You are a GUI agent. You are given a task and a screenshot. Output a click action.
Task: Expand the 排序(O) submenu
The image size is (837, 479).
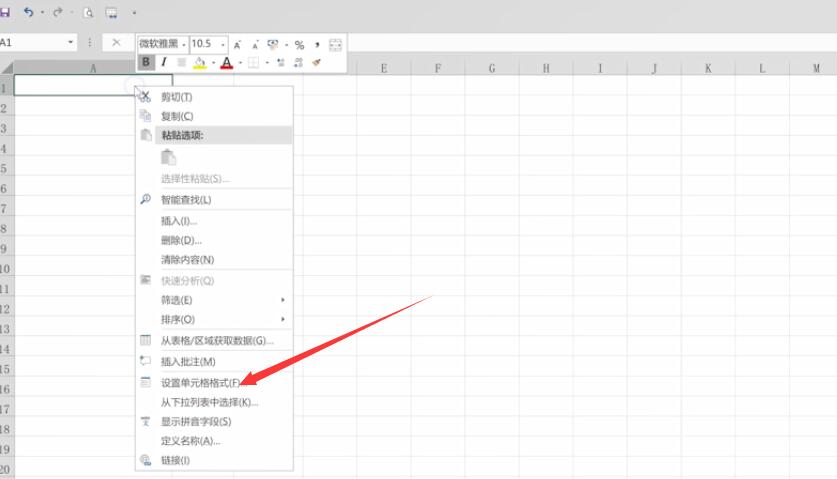pyautogui.click(x=214, y=319)
